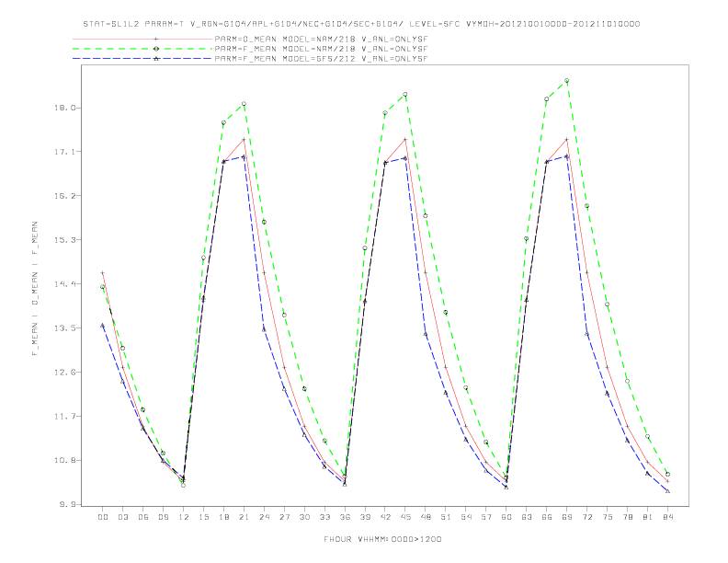Viewport: 728px width, 563px height.
Task: Click the x-axis hour label 75
Action: pyautogui.click(x=608, y=517)
